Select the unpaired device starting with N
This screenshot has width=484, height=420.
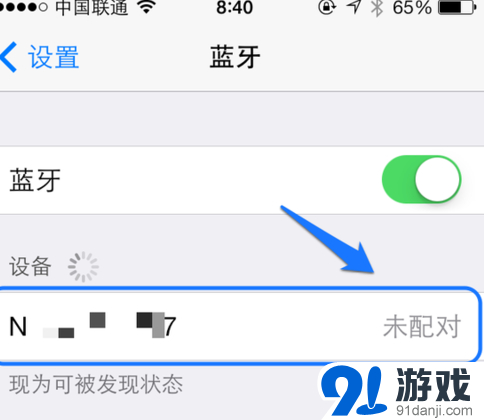tap(241, 326)
